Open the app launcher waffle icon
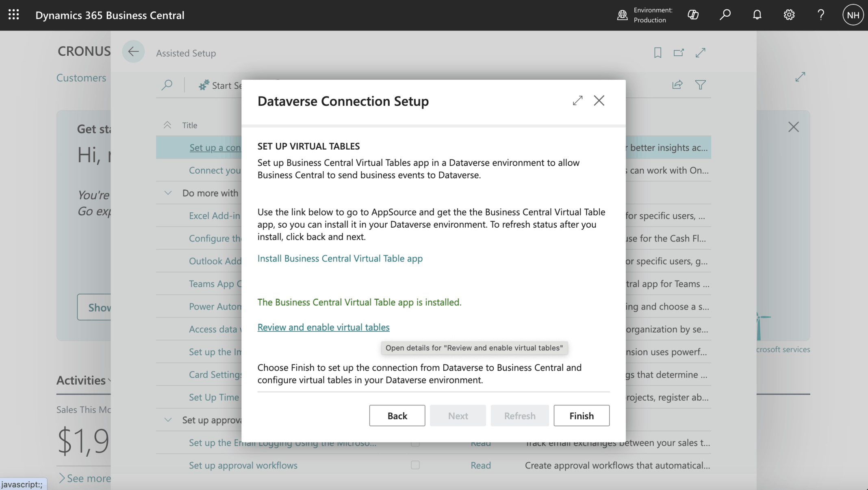This screenshot has width=868, height=490. tap(13, 15)
